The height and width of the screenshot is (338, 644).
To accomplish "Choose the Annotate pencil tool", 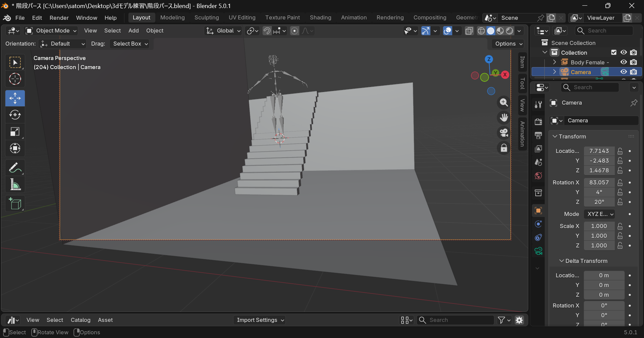I will (15, 168).
